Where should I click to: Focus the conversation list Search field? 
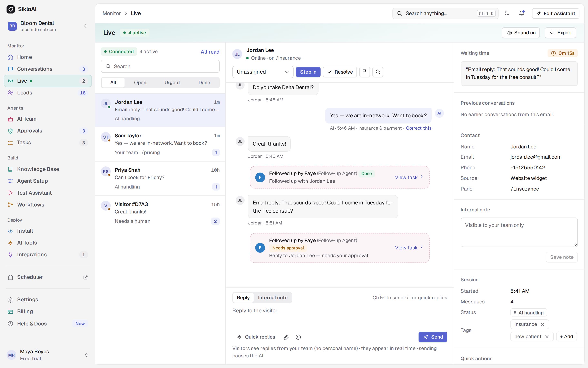160,66
